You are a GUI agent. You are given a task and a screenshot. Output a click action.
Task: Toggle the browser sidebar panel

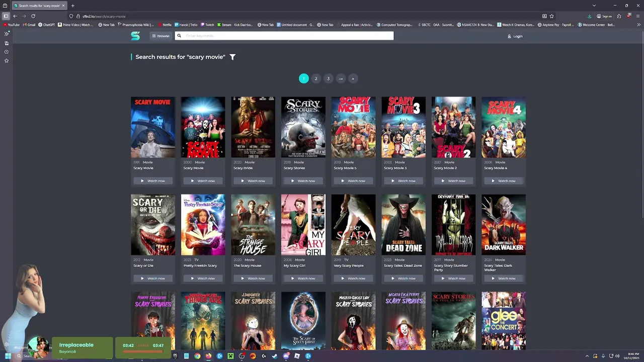point(6,16)
